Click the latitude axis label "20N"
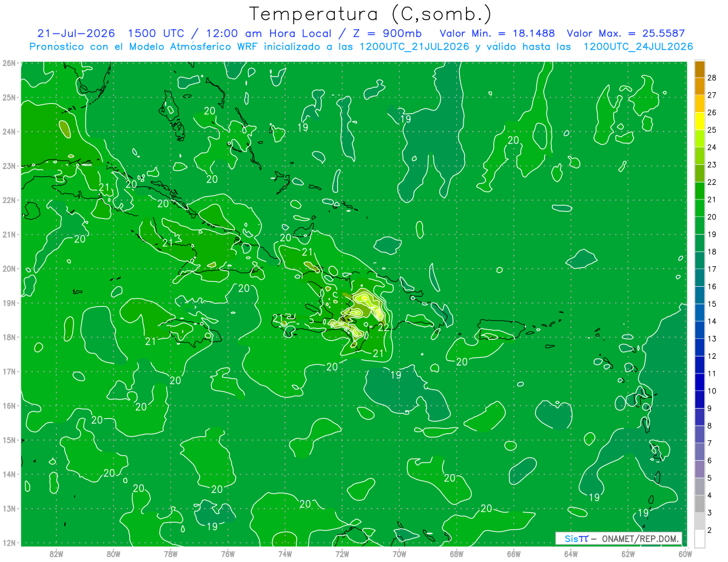Viewport: 728px width, 562px height. tap(9, 269)
